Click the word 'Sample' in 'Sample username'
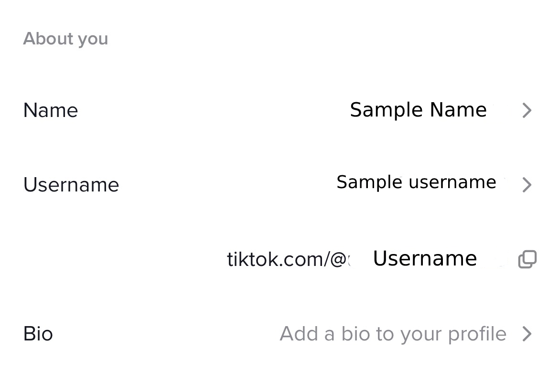This screenshot has width=559, height=392. pyautogui.click(x=369, y=182)
